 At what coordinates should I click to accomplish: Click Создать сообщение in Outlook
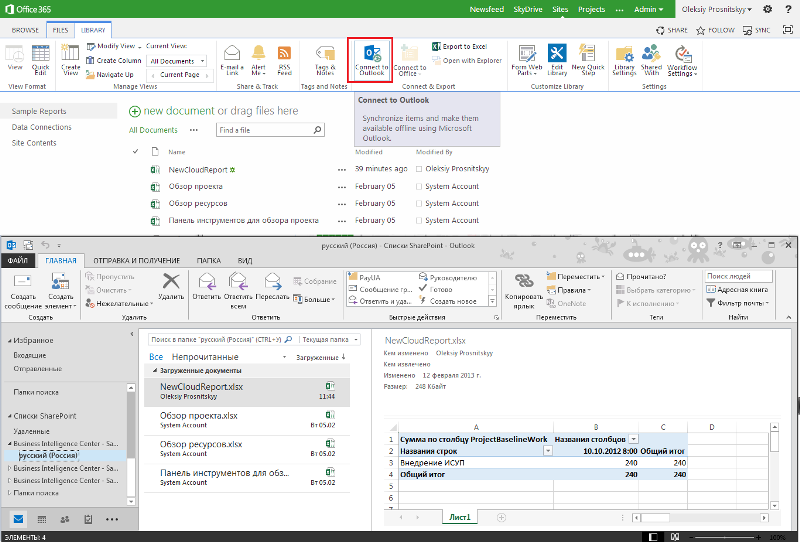(x=23, y=291)
